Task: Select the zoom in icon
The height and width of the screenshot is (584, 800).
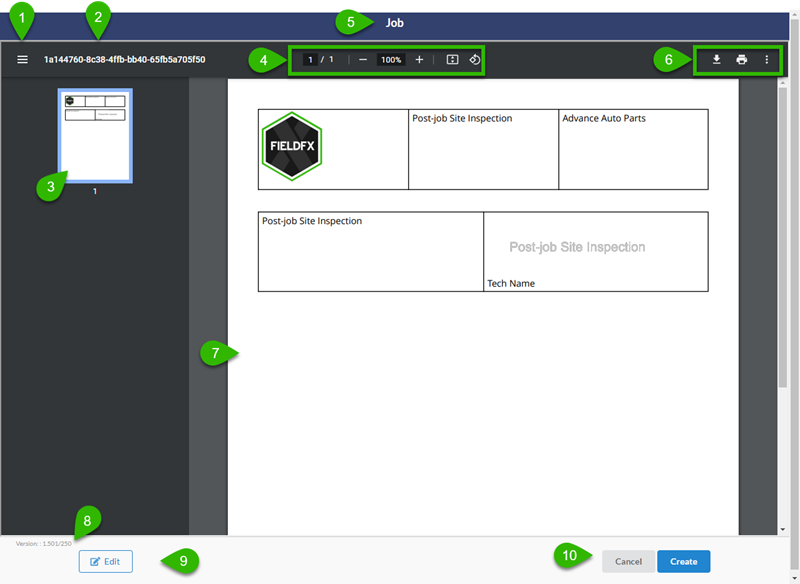Action: click(419, 59)
